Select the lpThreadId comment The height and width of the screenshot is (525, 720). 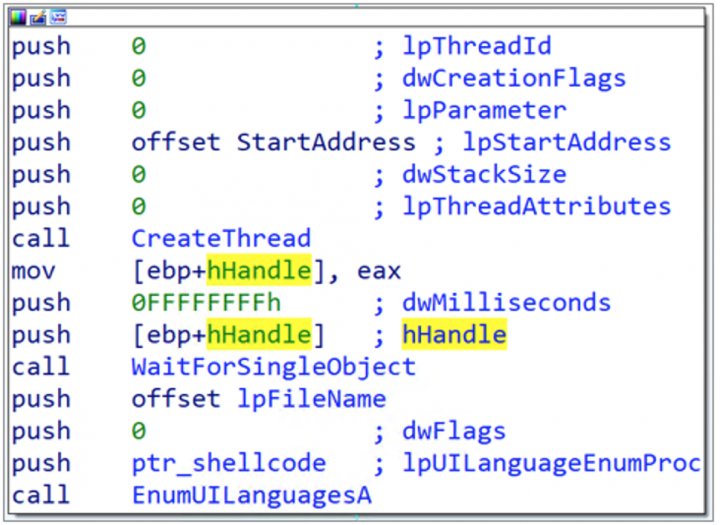click(477, 46)
